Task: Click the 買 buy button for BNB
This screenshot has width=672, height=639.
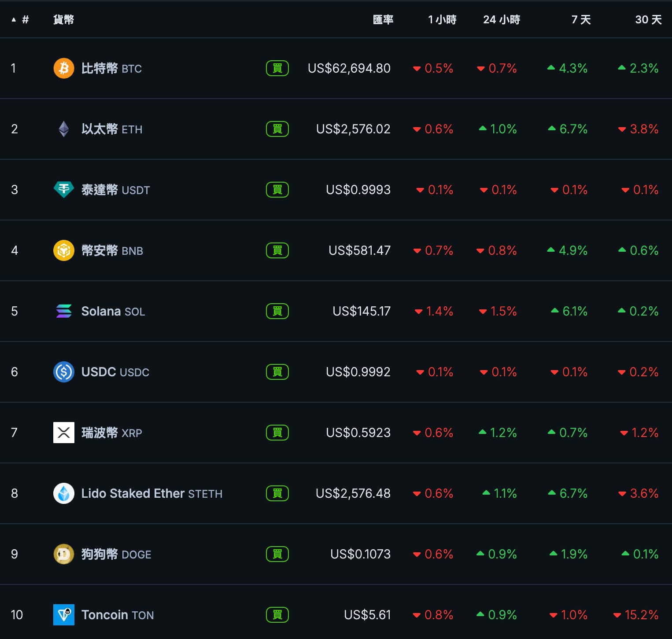Action: tap(277, 250)
